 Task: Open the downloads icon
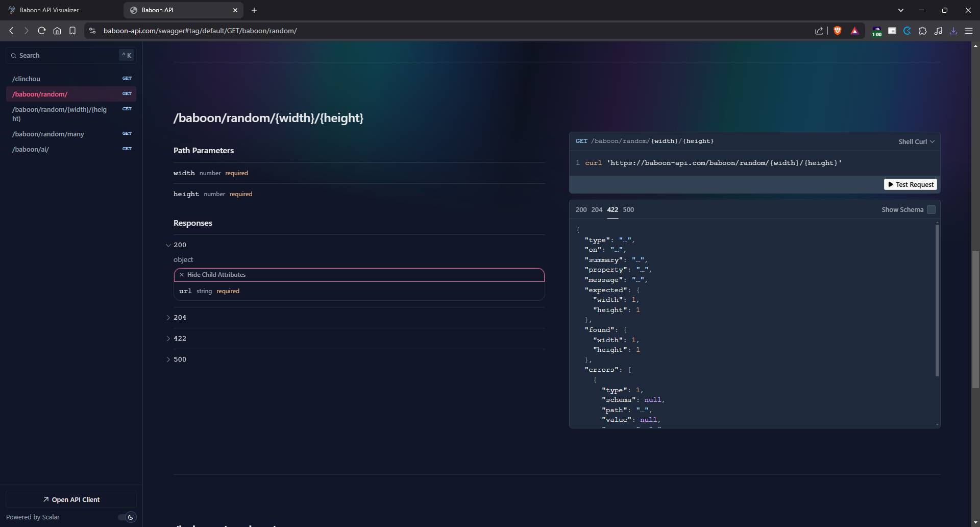tap(953, 31)
